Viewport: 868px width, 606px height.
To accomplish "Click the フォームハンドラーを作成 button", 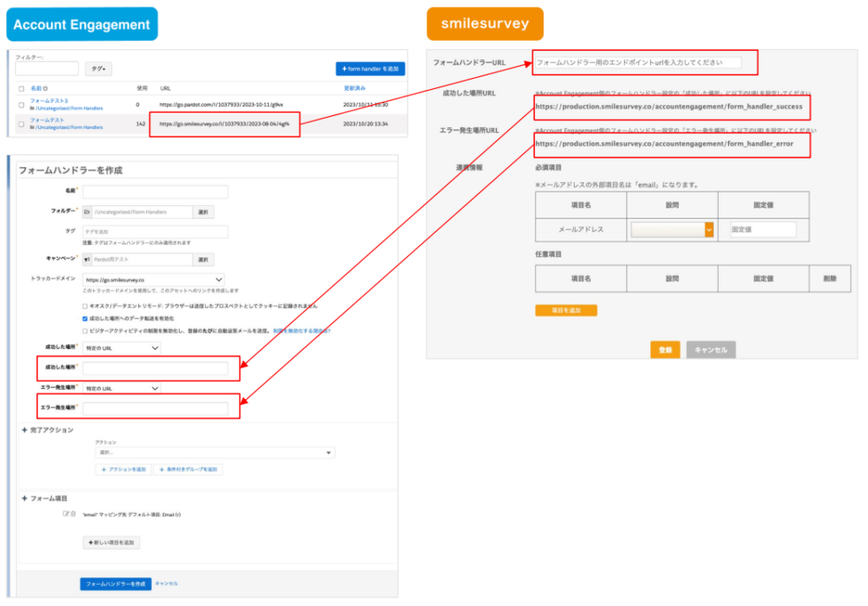I will tap(115, 584).
